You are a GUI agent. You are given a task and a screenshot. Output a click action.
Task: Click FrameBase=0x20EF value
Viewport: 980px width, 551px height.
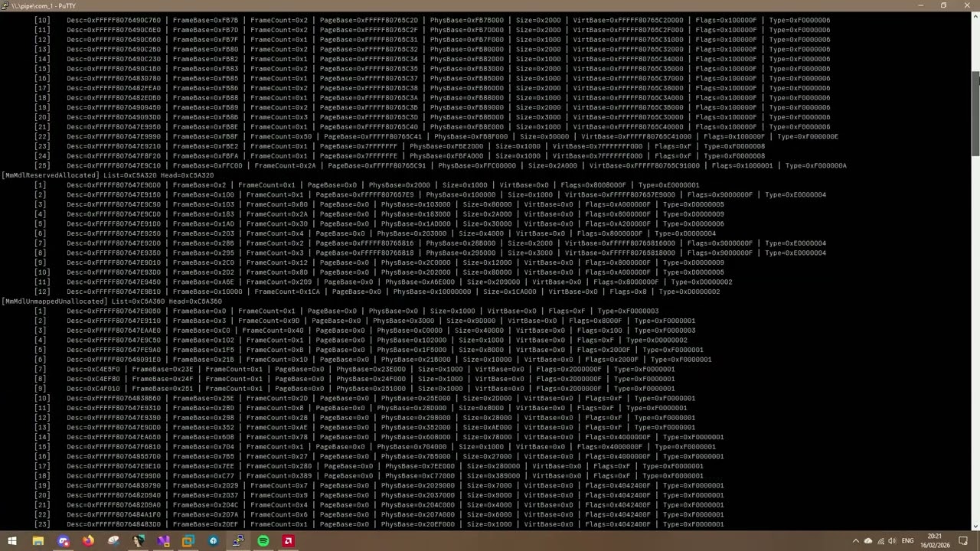(205, 524)
